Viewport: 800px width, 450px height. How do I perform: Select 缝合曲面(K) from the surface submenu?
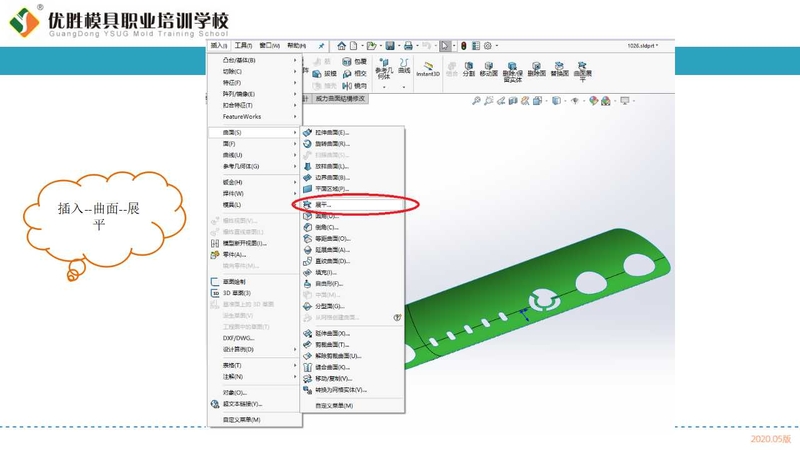[x=353, y=367]
